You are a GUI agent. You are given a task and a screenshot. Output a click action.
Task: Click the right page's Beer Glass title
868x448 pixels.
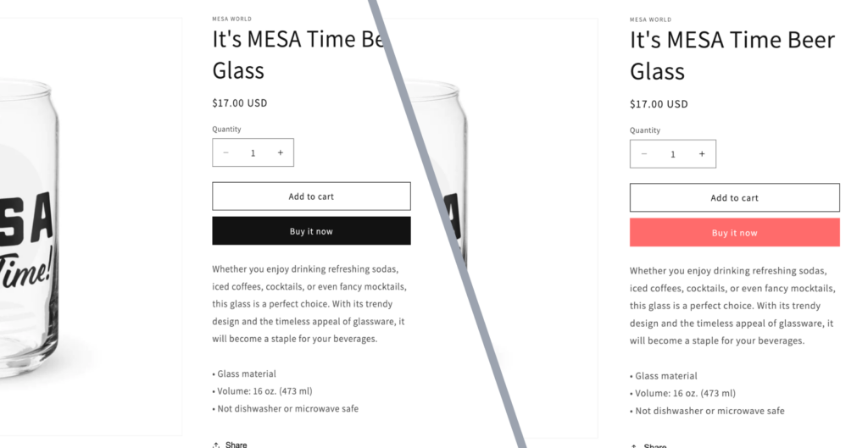tap(732, 55)
